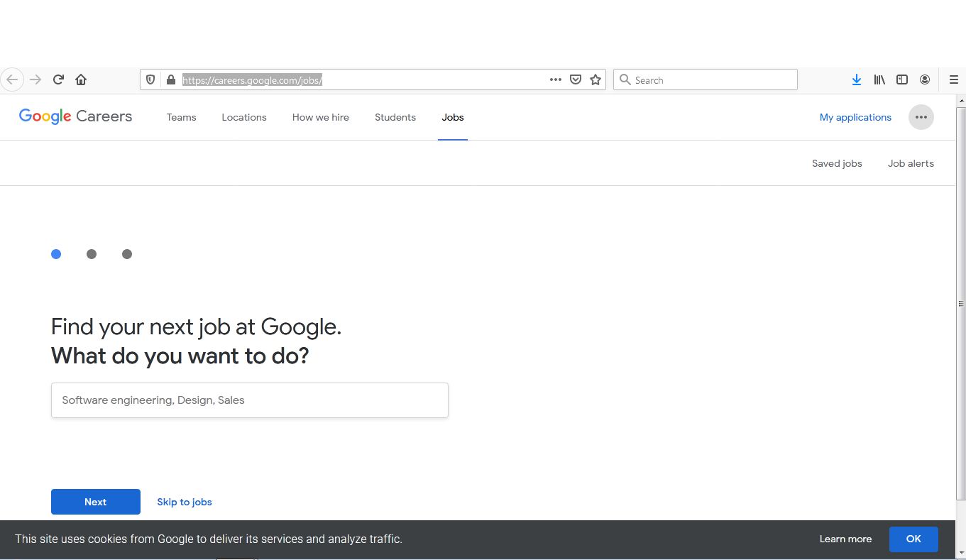Click scrollbar down arrow

click(x=961, y=552)
